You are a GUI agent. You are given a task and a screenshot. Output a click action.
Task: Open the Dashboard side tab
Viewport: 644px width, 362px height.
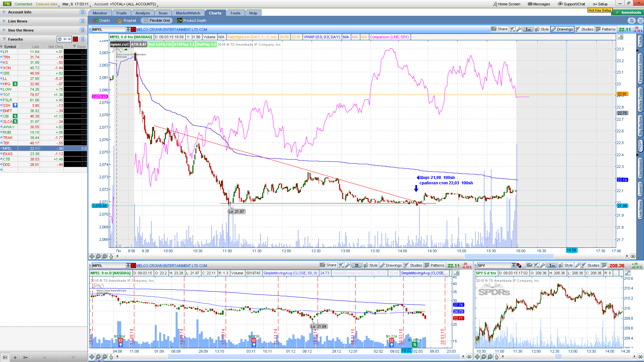click(x=640, y=168)
